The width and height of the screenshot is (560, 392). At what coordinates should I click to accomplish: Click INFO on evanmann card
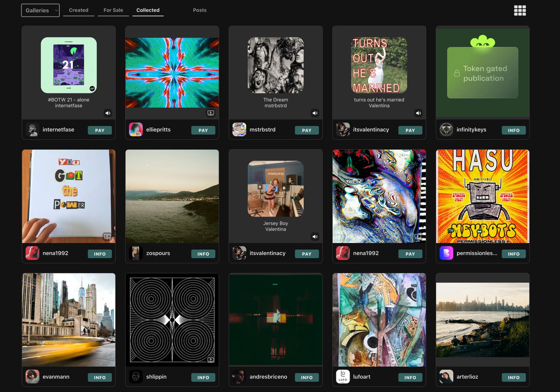[100, 378]
